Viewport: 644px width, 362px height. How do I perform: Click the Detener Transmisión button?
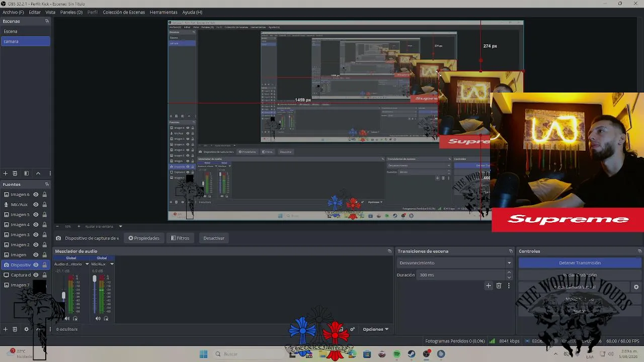[580, 263]
